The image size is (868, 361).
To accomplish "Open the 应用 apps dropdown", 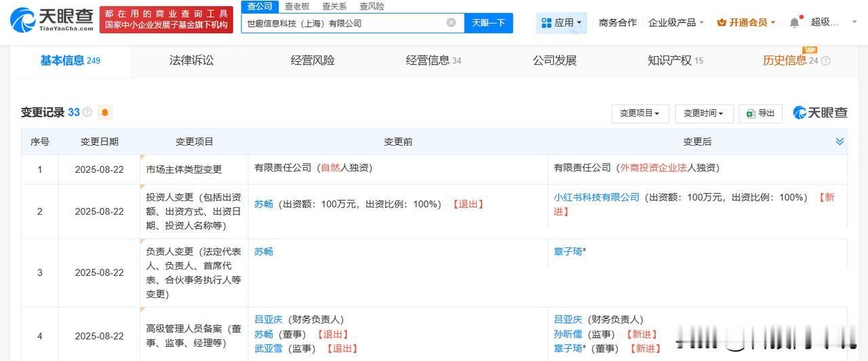I will coord(561,22).
